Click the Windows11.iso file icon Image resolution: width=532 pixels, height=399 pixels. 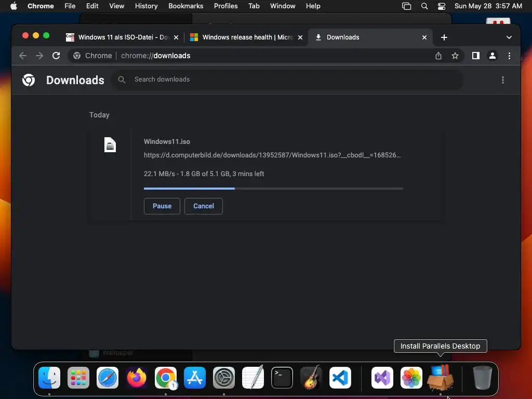[110, 145]
